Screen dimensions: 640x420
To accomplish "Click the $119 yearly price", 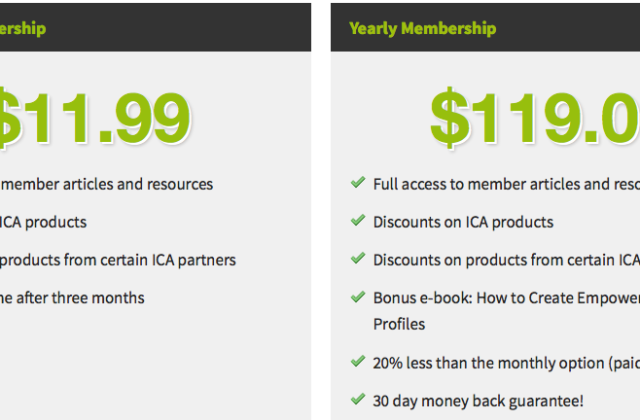I will pyautogui.click(x=535, y=118).
